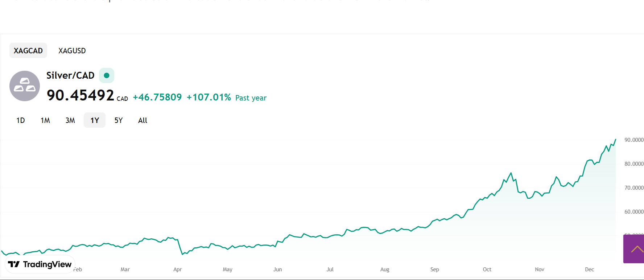Click the TradingView logo
This screenshot has height=280, width=644.
tap(40, 264)
